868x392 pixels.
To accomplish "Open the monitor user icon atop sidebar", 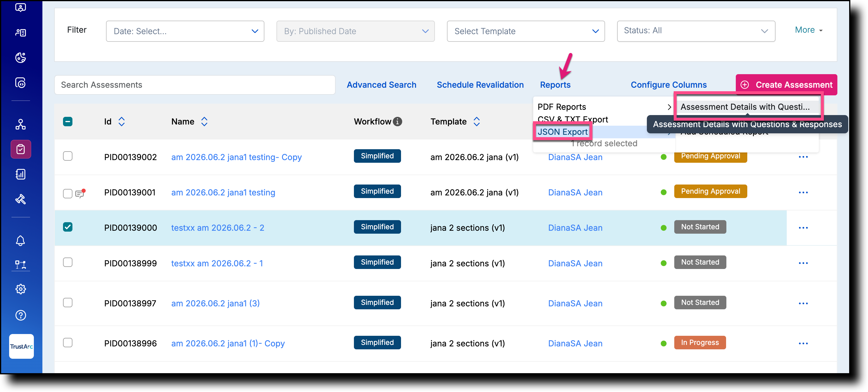I will coord(21,7).
